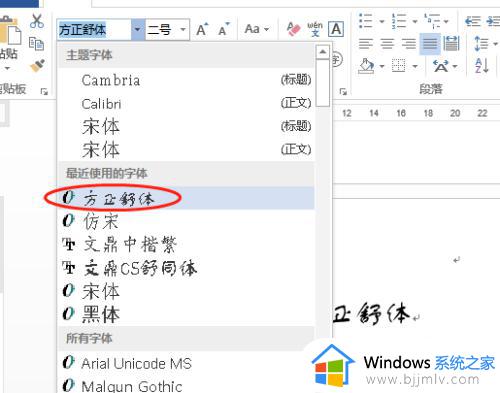
Task: Select Arial Unicode MS font
Action: (186, 363)
